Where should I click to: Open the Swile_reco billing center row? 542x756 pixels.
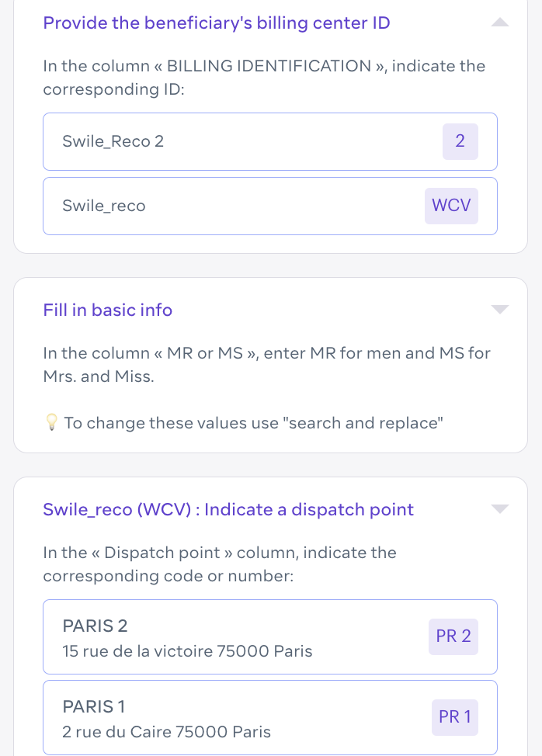coord(270,206)
